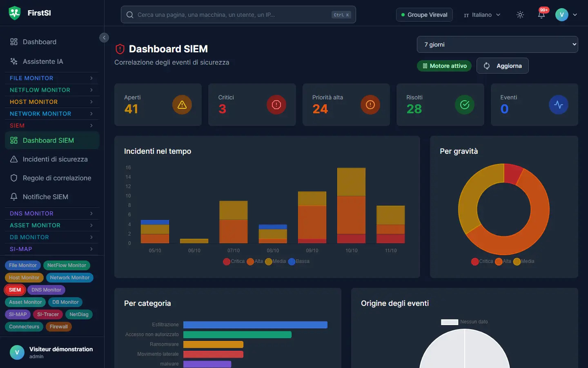Click the Connecteurs tag button

pyautogui.click(x=24, y=327)
